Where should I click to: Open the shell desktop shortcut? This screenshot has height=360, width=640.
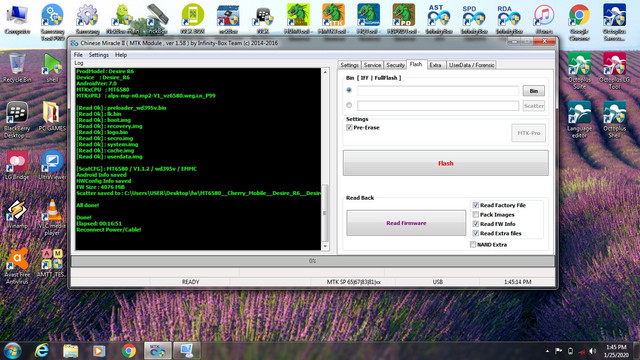tap(52, 67)
